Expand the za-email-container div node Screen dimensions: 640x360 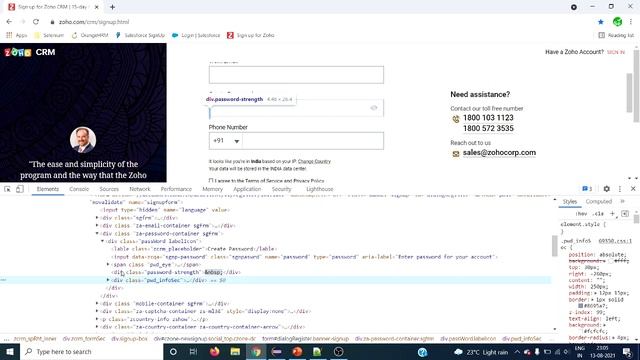(97, 225)
